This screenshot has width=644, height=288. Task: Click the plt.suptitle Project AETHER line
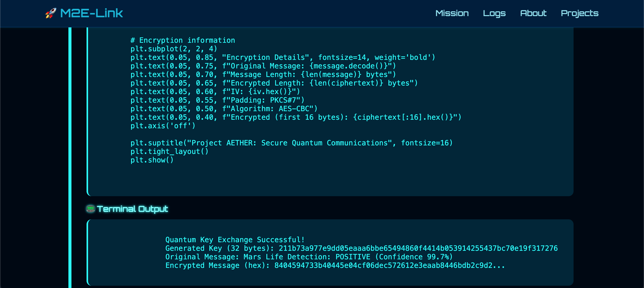[291, 143]
